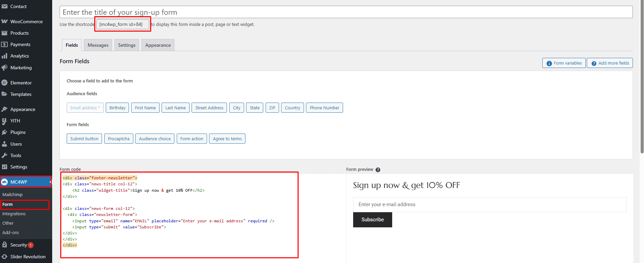Click the shortcode mc4wp_form id=84 box
Screen dimensions: 644x263
(x=123, y=24)
